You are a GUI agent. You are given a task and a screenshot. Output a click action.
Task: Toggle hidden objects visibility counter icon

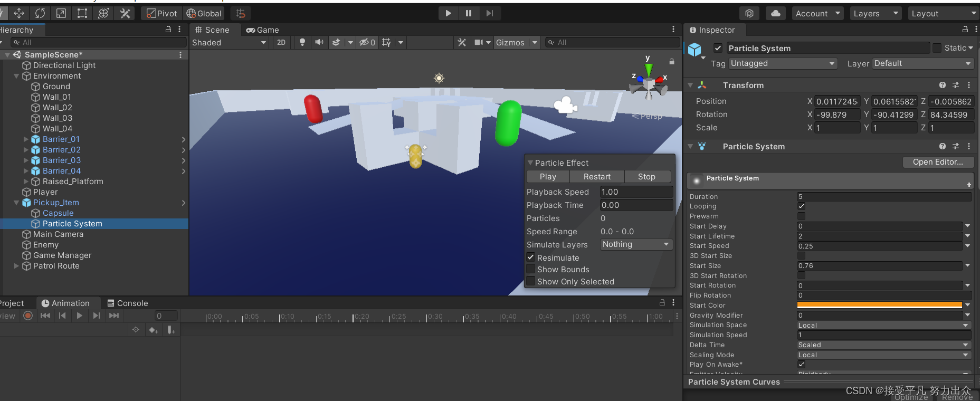(x=367, y=42)
